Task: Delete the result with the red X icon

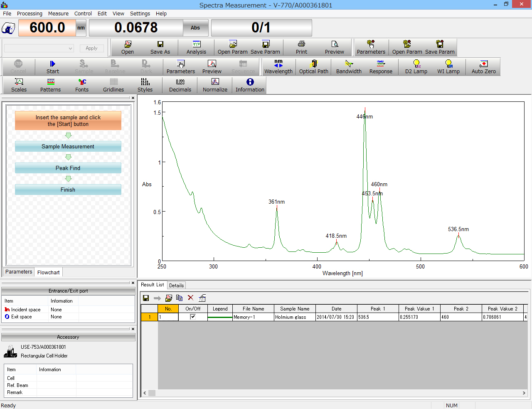Action: (191, 298)
